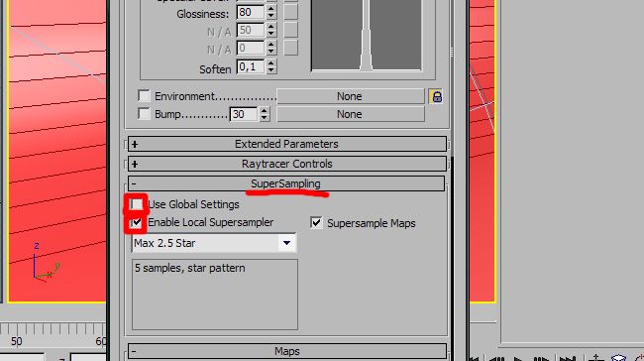Viewport: 644px width, 361px height.
Task: Click the Glossiness value field
Action: pyautogui.click(x=250, y=12)
